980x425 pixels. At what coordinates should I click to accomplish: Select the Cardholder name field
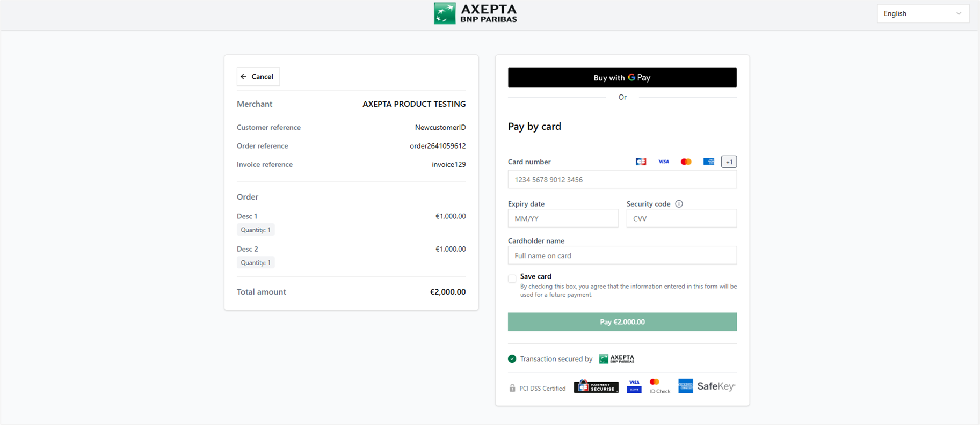tap(622, 255)
